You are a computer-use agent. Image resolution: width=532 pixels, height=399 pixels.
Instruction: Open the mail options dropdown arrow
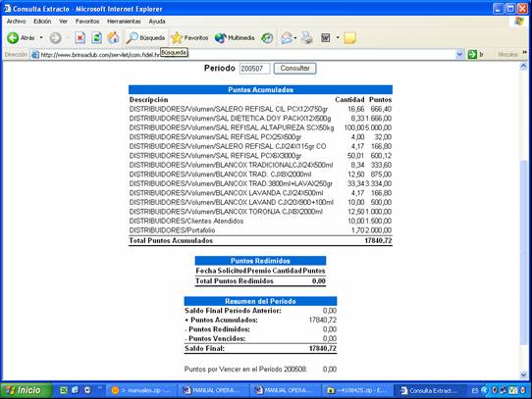(x=295, y=37)
